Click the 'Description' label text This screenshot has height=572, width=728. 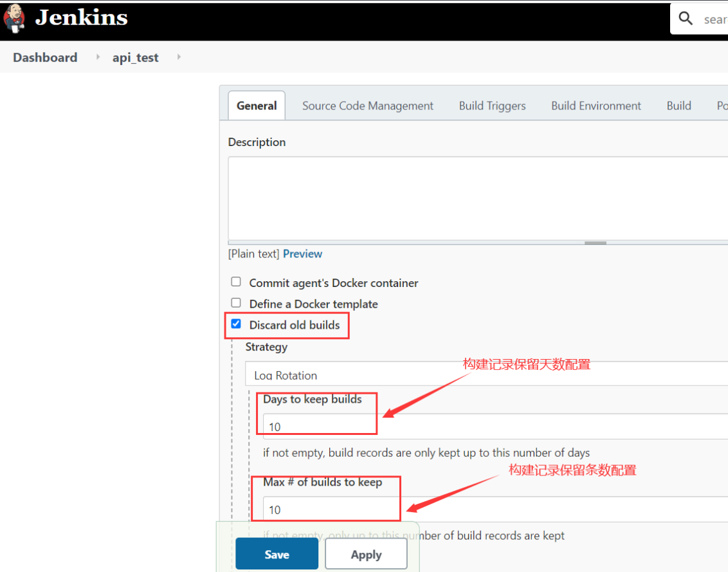coord(257,142)
